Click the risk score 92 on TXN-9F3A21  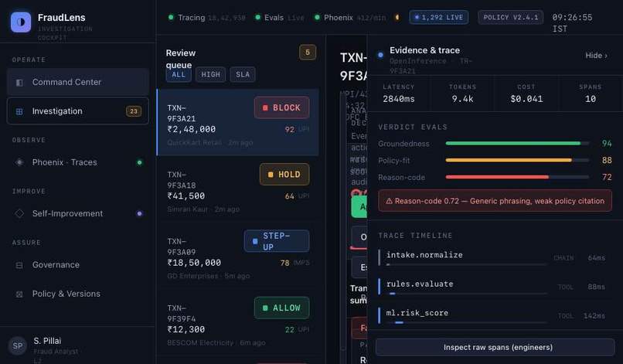tap(290, 130)
